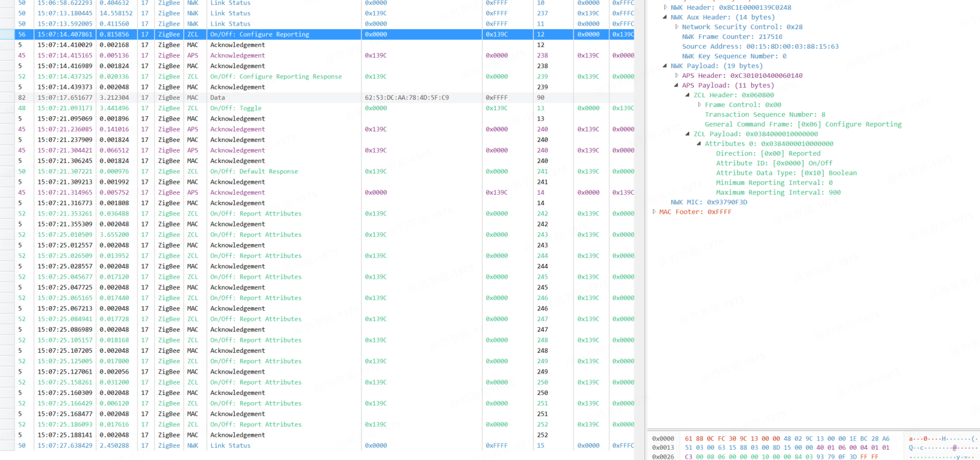Image resolution: width=980 pixels, height=460 pixels.
Task: Expand the MAC Footer node
Action: pyautogui.click(x=654, y=212)
